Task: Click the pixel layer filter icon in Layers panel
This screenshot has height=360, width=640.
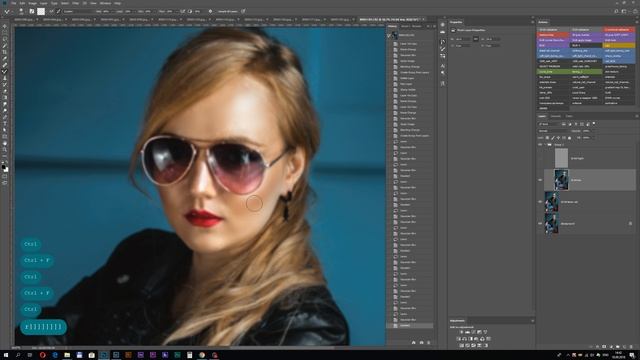Action: [x=564, y=124]
